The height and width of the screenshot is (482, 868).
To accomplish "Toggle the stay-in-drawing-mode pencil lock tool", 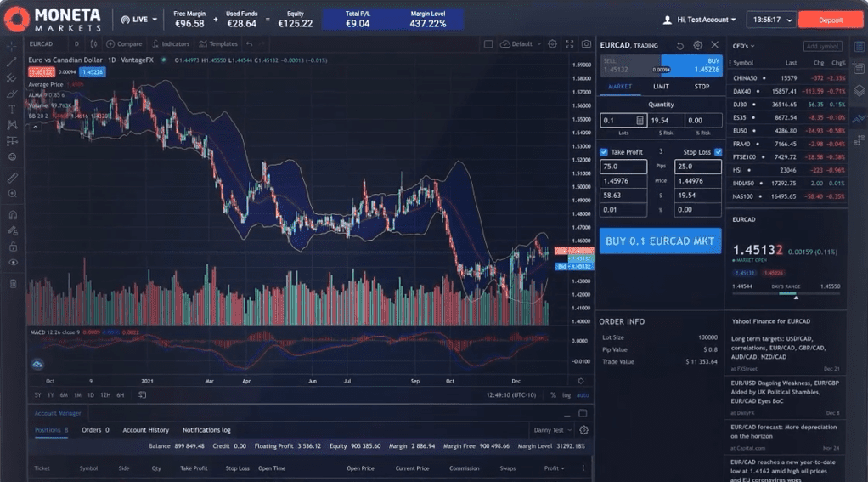I will coord(12,230).
